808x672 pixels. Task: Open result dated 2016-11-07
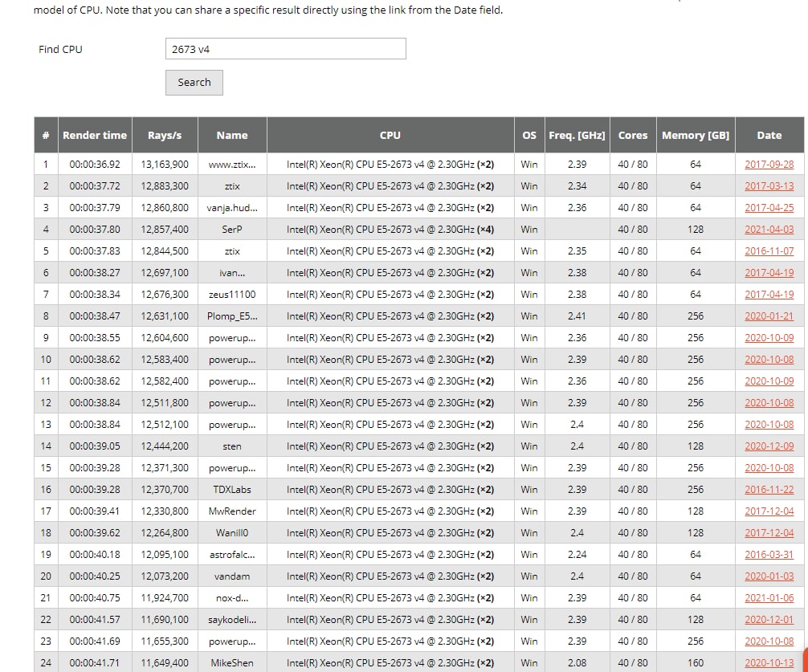[x=769, y=250]
